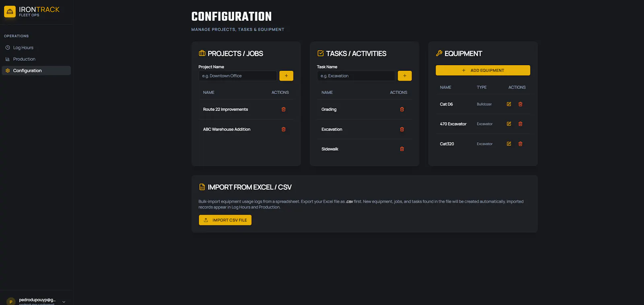The width and height of the screenshot is (644, 305).
Task: Click Excavator type for Cat320
Action: pos(485,144)
